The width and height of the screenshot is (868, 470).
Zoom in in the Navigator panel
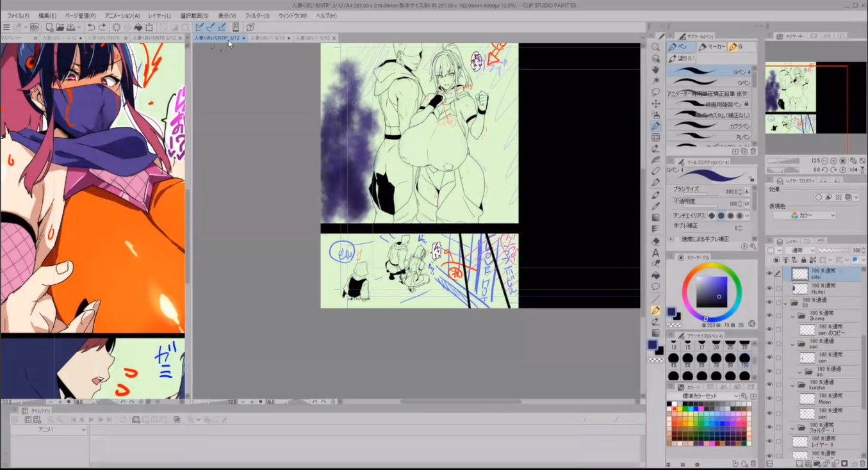coord(833,161)
